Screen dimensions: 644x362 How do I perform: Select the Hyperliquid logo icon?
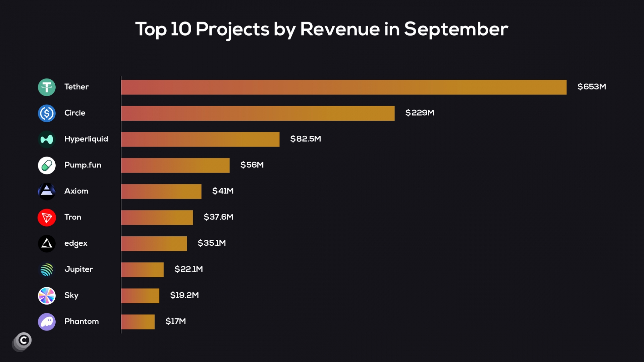(47, 139)
